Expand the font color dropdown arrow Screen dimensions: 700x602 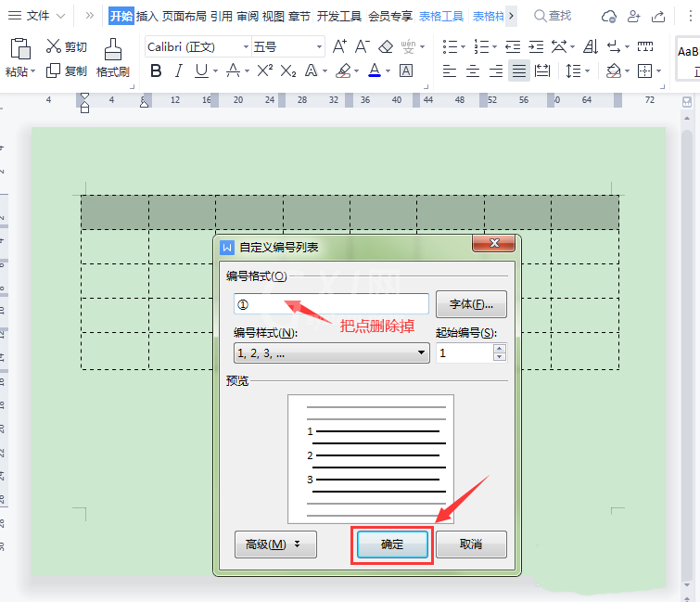pyautogui.click(x=388, y=71)
